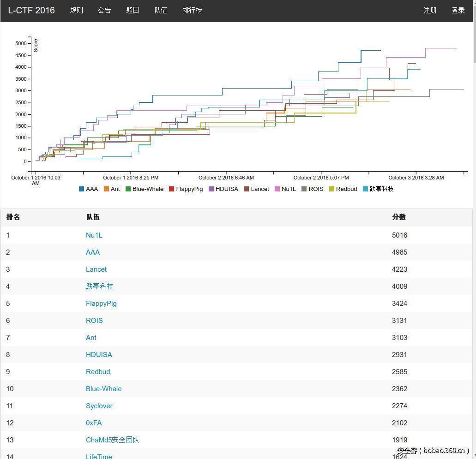476x459 pixels.
Task: Click the 登录 login link
Action: pos(458,10)
